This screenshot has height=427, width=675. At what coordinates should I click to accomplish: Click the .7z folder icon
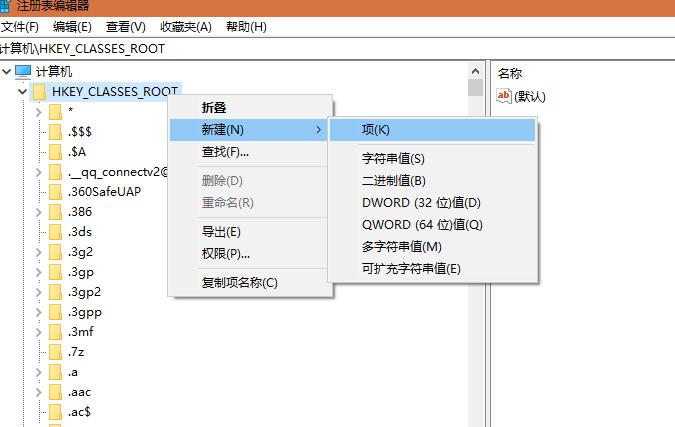pyautogui.click(x=56, y=352)
